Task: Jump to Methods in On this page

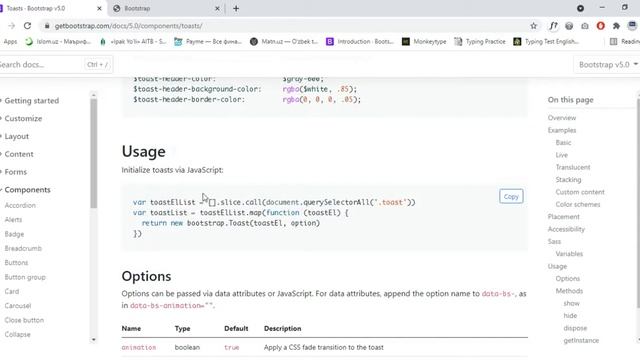Action: click(x=569, y=291)
